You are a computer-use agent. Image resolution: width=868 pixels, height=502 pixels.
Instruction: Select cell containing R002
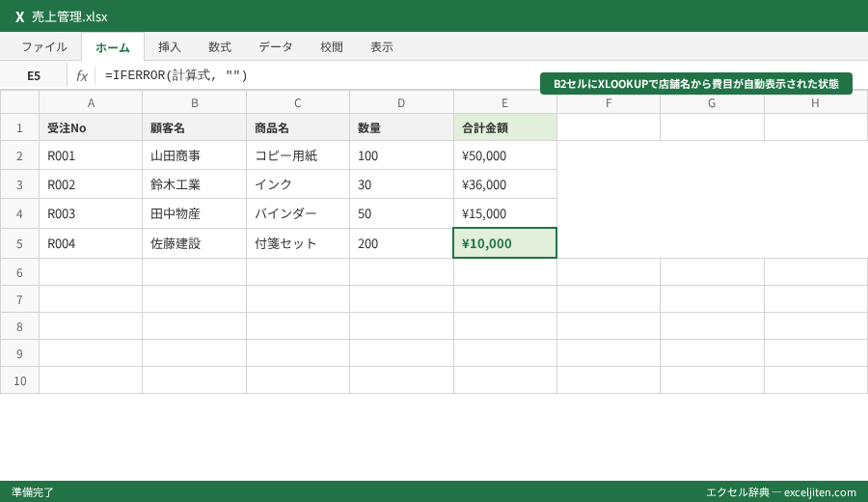coord(91,184)
